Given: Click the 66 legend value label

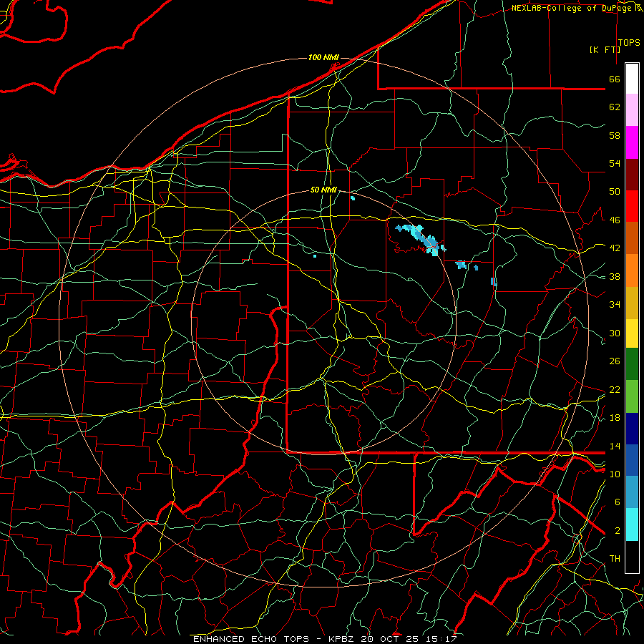Looking at the screenshot, I should [615, 79].
